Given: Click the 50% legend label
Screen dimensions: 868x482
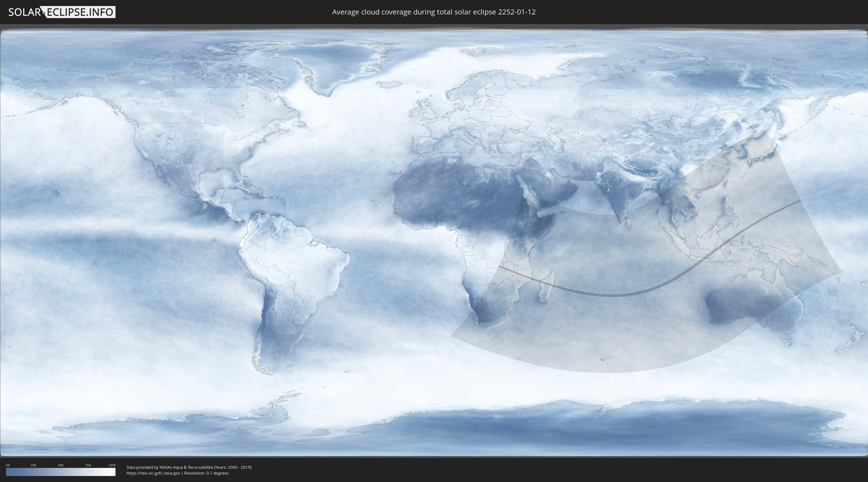Looking at the screenshot, I should (61, 465).
